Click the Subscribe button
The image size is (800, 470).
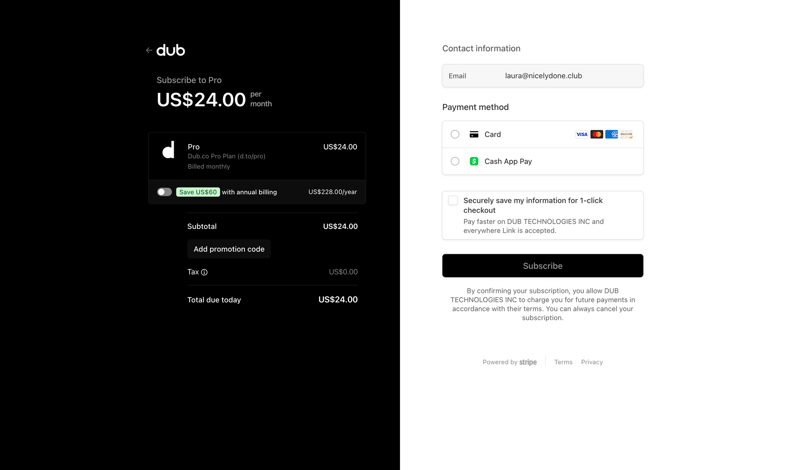(x=543, y=266)
